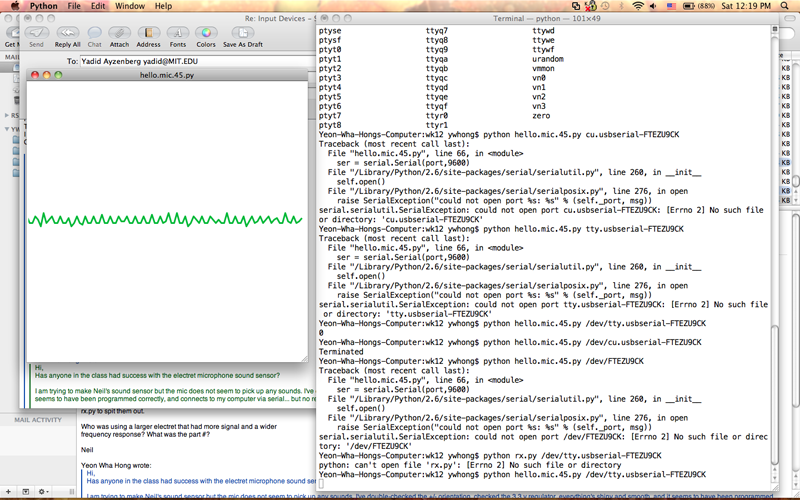The width and height of the screenshot is (800, 500).
Task: Expand the RS disclosure triangle in the Mail sidebar
Action: tap(7, 115)
